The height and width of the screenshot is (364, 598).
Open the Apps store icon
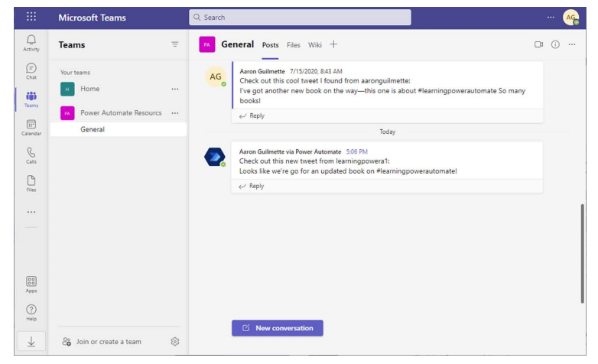pyautogui.click(x=31, y=284)
